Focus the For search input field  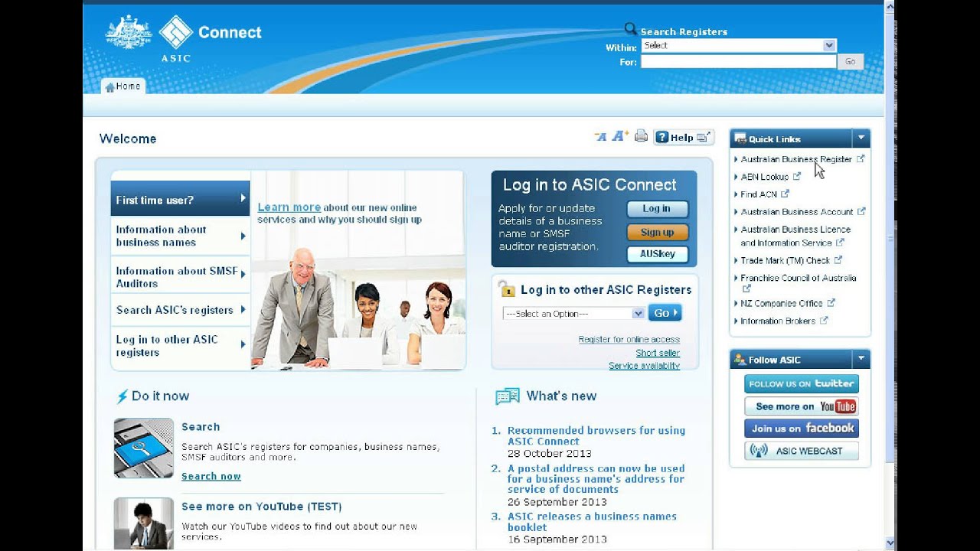(x=738, y=62)
